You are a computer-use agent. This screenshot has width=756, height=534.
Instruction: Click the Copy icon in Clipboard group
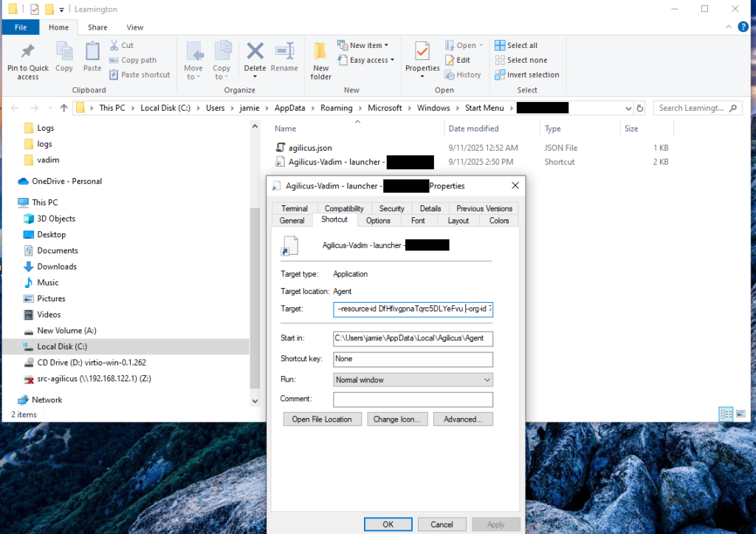(64, 52)
